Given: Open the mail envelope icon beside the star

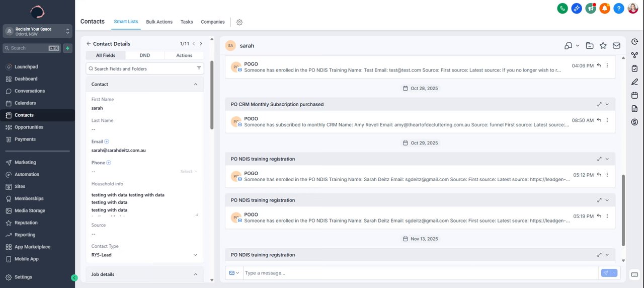Looking at the screenshot, I should click(x=616, y=46).
